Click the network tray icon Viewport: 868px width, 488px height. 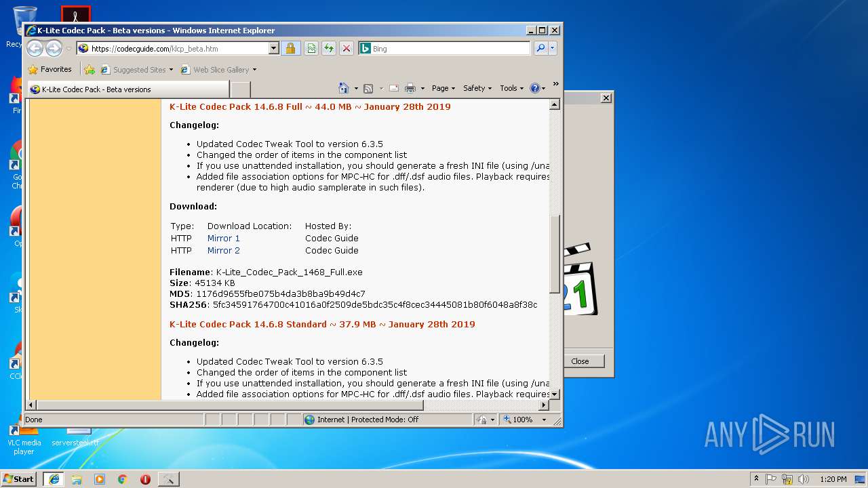[x=787, y=479]
